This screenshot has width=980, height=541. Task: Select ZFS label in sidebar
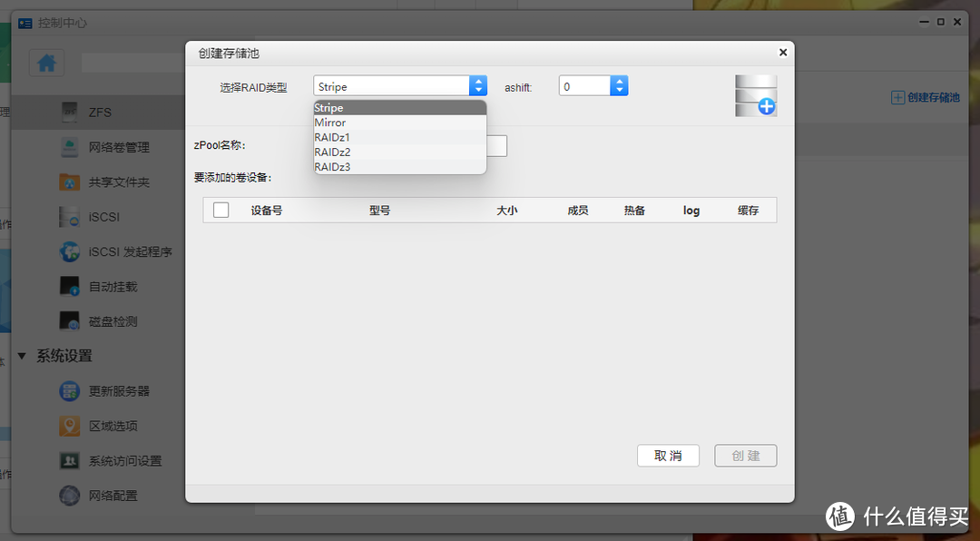click(x=100, y=113)
